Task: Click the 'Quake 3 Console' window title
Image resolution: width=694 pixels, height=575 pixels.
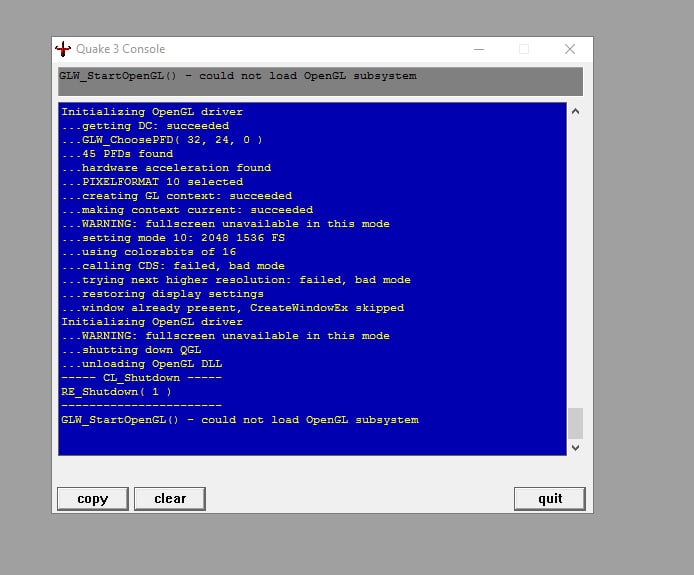Action: tap(120, 49)
